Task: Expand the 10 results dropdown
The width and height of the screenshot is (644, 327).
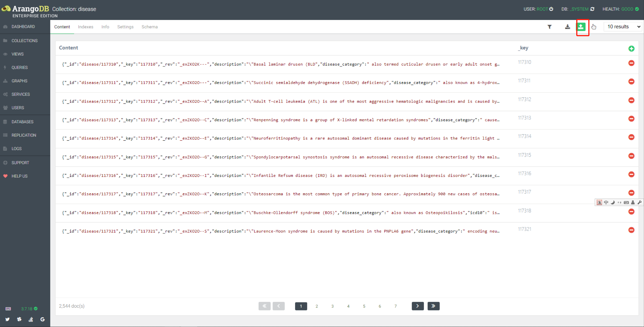Action: pos(623,26)
